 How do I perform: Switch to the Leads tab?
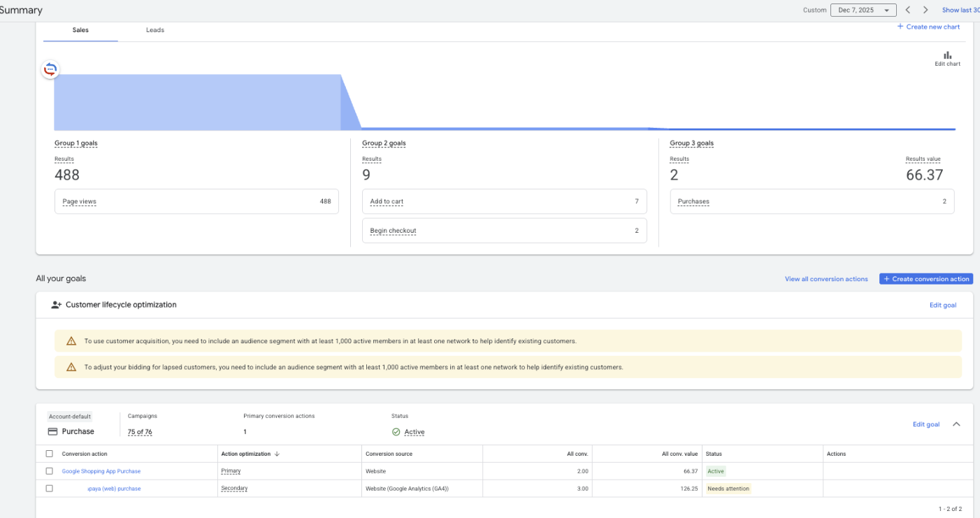(155, 30)
